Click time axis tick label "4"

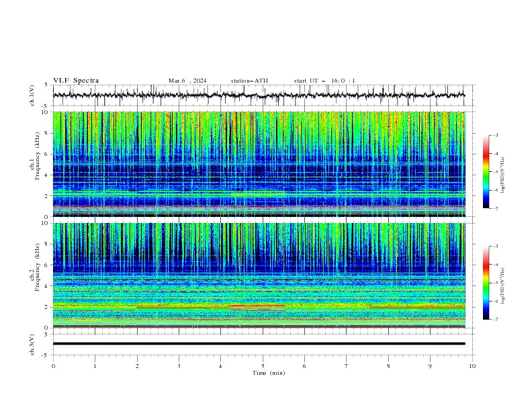220,366
